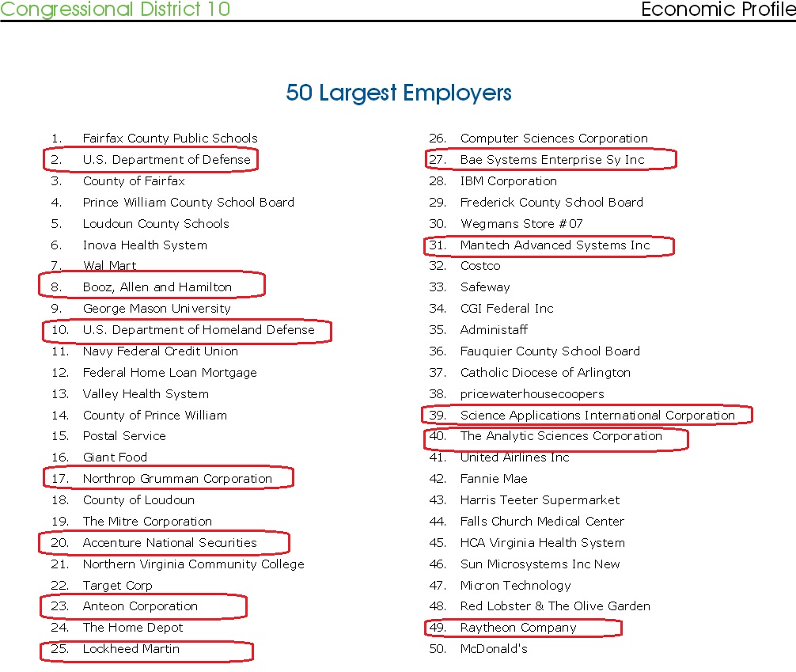Image resolution: width=796 pixels, height=672 pixels.
Task: Click the Lockheed Martin entry
Action: click(x=131, y=649)
